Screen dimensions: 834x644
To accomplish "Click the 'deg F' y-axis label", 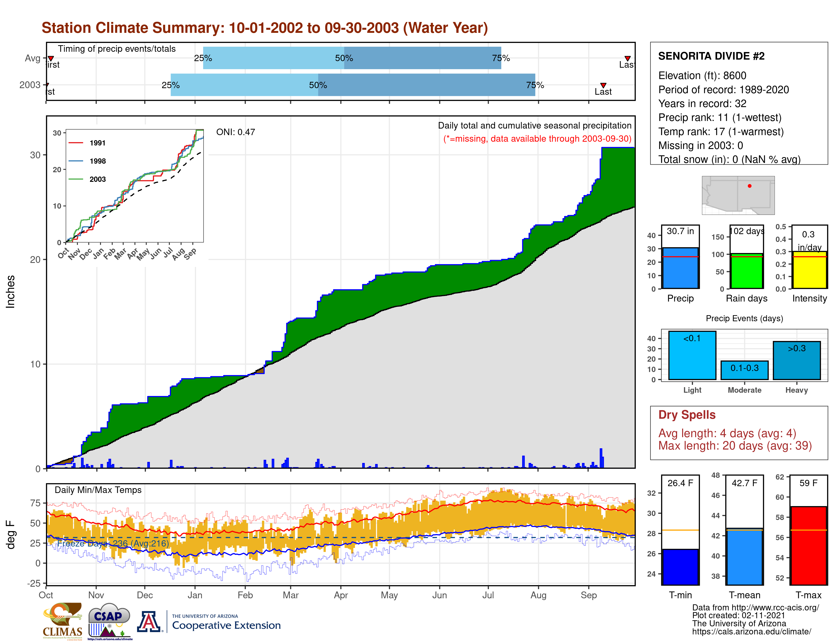I will [x=10, y=535].
